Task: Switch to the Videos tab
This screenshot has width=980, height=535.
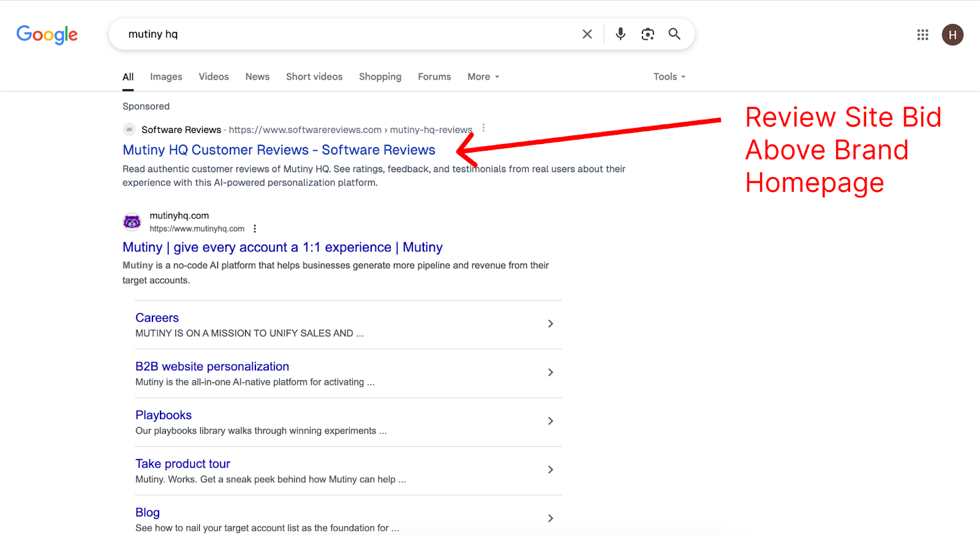Action: [x=214, y=77]
